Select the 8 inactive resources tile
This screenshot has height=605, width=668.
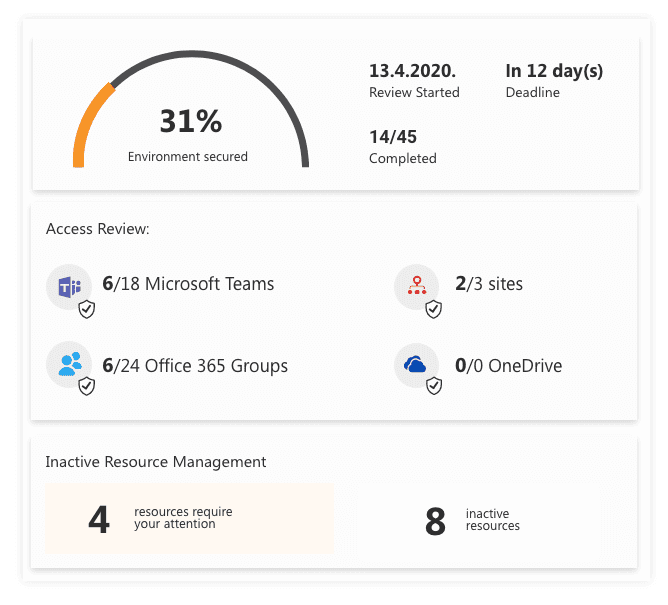click(x=478, y=520)
